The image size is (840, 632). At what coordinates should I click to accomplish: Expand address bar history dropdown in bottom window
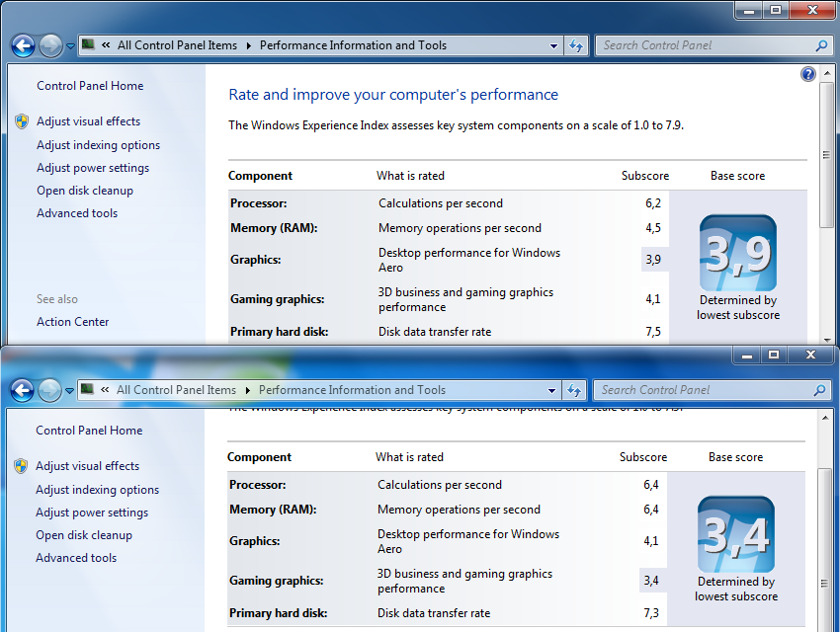tap(551, 391)
